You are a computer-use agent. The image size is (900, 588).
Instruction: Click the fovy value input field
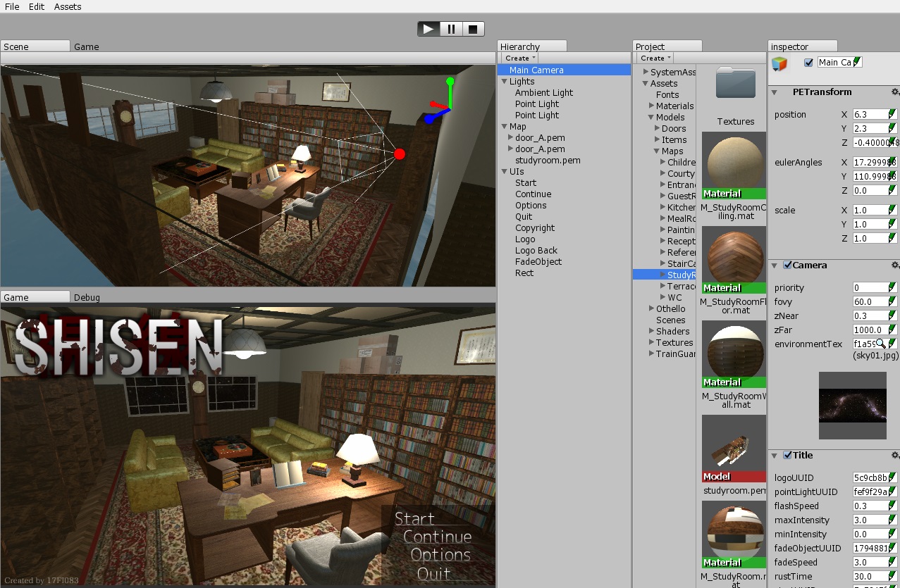tap(870, 301)
